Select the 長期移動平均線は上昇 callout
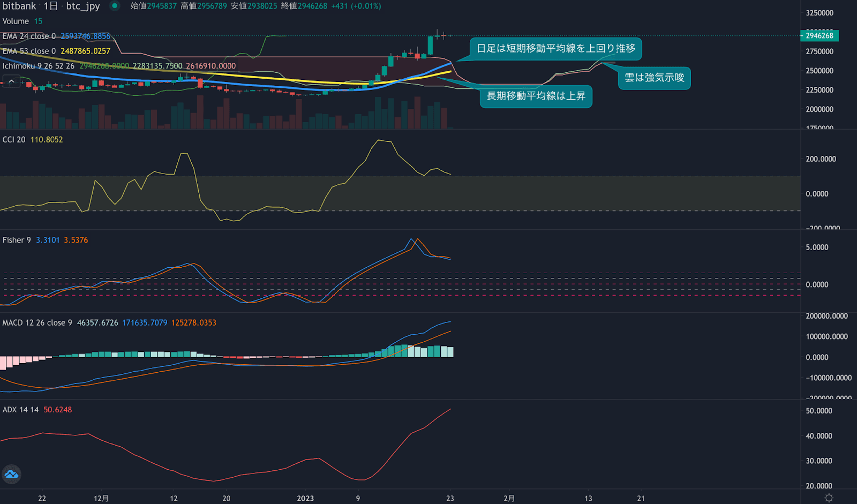 [536, 96]
